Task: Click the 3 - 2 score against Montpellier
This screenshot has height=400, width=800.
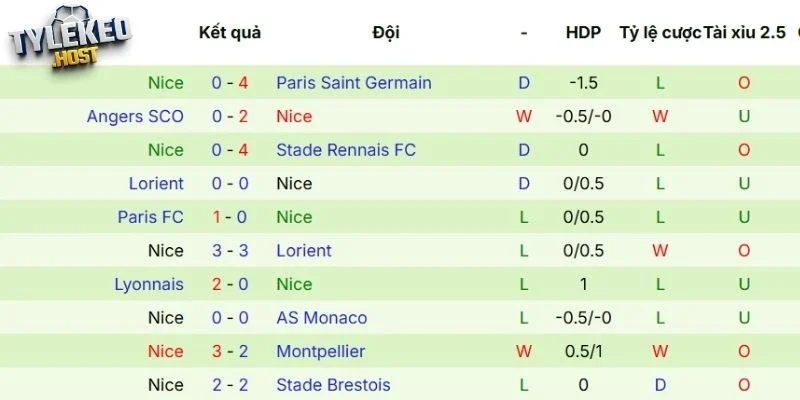Action: coord(230,351)
